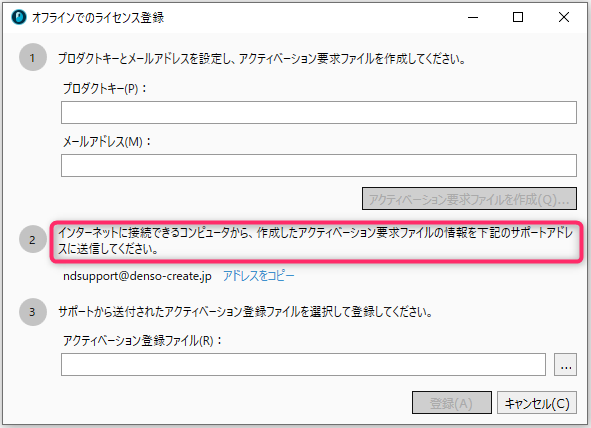Click the highlighted step 2 instruction text
Screen dimensions: 591x428
(316, 241)
